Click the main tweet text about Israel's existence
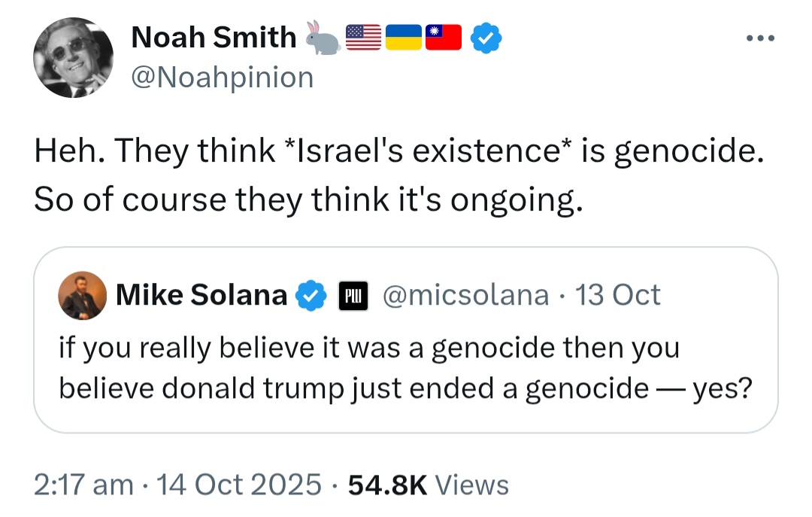The width and height of the screenshot is (812, 517). tap(398, 175)
